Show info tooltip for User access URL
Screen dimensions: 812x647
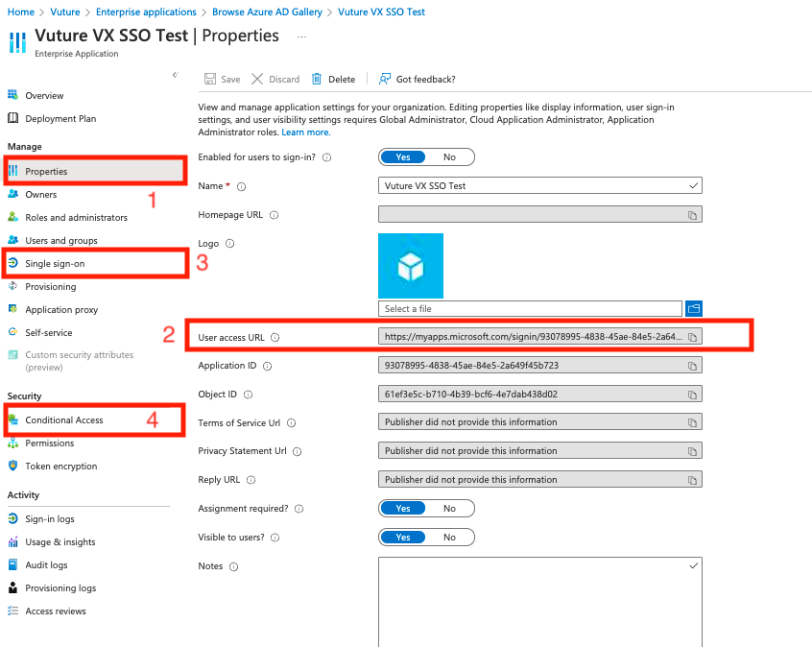[275, 337]
